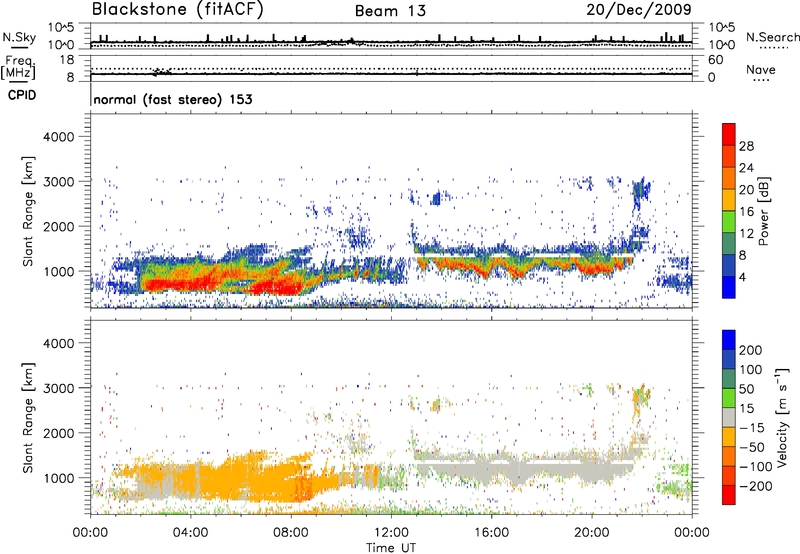Viewport: 800px width, 554px height.
Task: Click the '50' tick on the velocity scale
Action: pos(746,389)
